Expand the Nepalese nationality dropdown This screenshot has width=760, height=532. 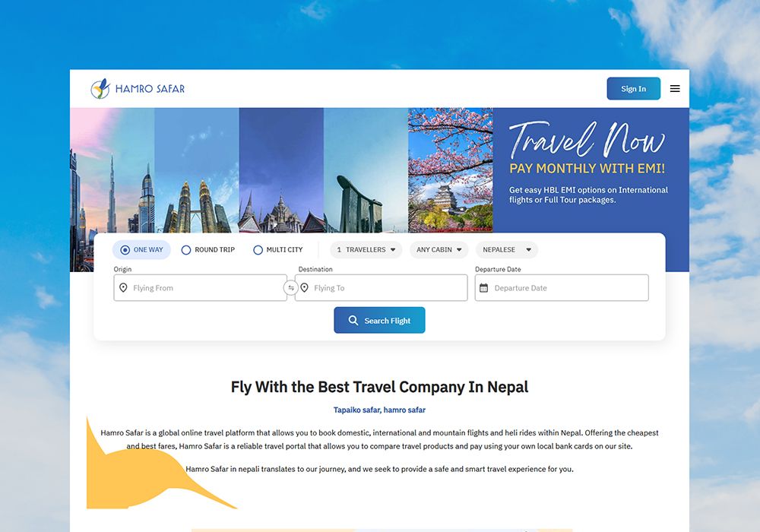click(x=507, y=249)
